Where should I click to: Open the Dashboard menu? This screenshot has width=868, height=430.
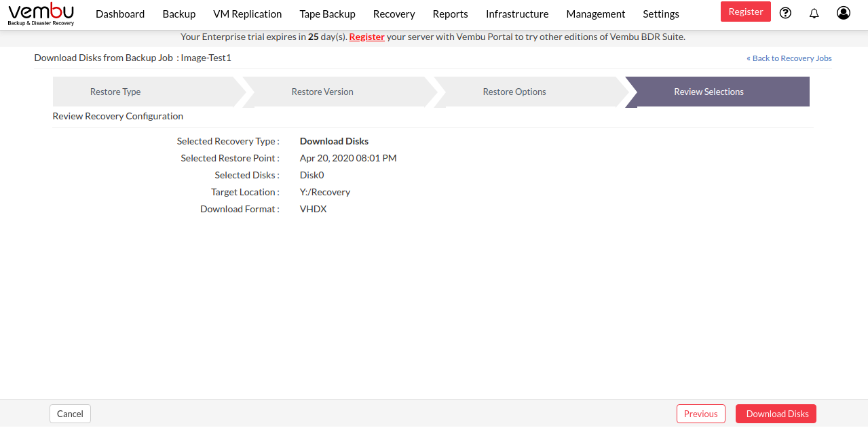pos(120,14)
